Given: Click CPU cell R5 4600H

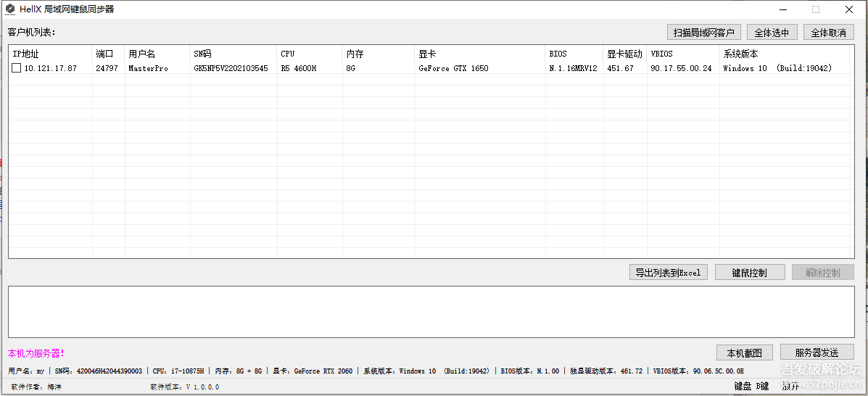Looking at the screenshot, I should [299, 68].
